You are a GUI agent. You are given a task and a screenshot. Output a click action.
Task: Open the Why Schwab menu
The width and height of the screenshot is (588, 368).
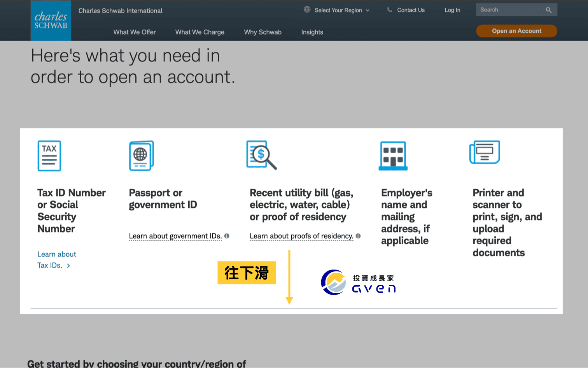pyautogui.click(x=262, y=32)
